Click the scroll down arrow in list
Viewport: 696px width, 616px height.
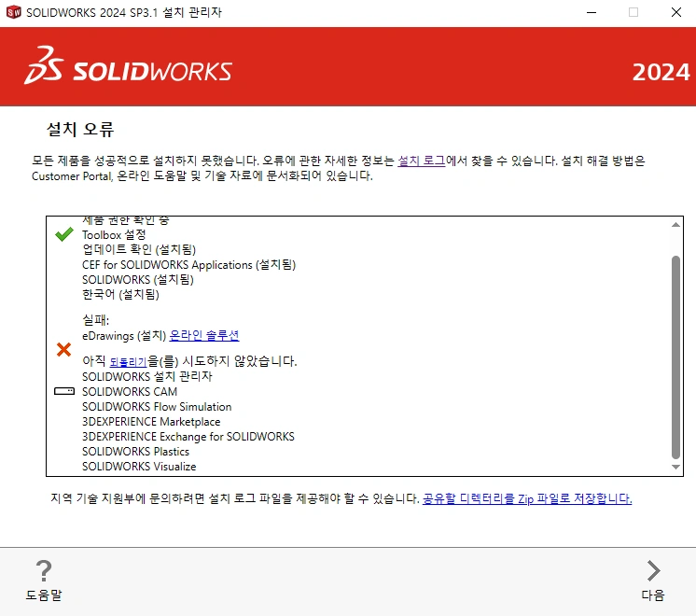(675, 467)
